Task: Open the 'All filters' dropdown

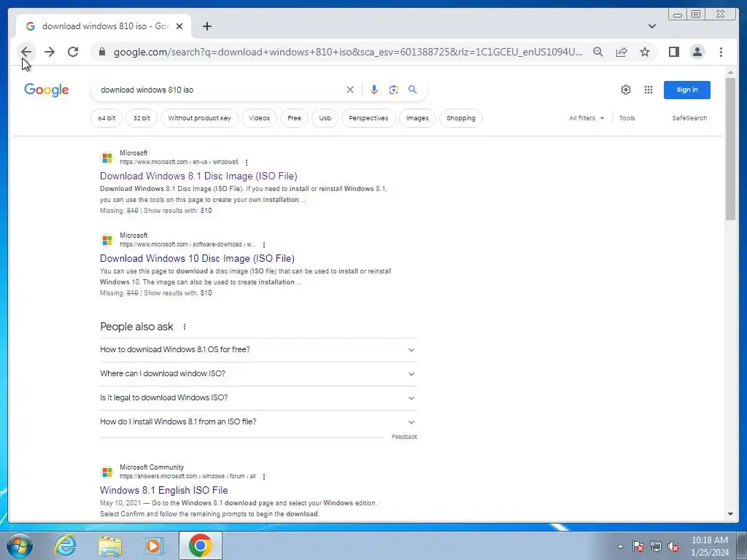Action: (x=587, y=118)
